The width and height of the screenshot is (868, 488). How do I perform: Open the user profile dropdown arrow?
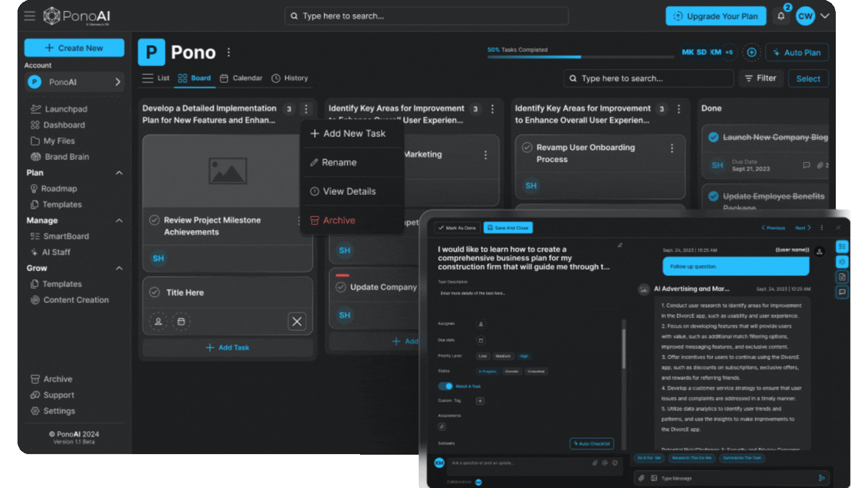(x=825, y=16)
